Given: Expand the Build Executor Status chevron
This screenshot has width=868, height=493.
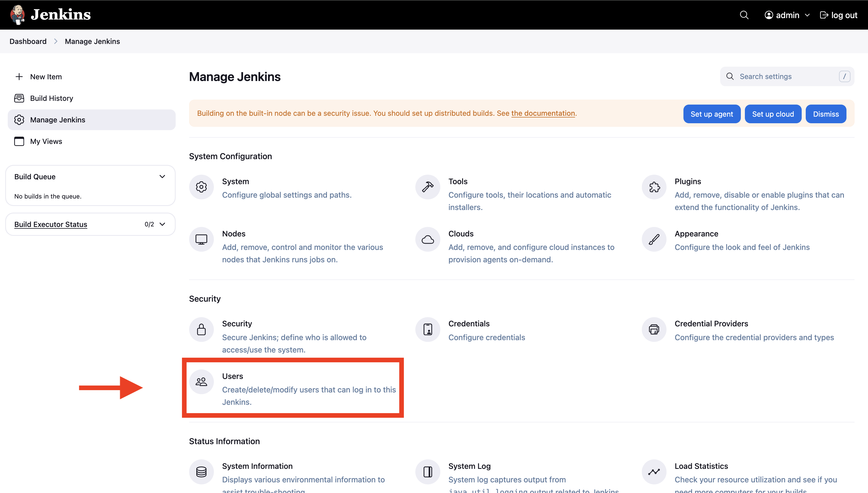Looking at the screenshot, I should tap(162, 224).
